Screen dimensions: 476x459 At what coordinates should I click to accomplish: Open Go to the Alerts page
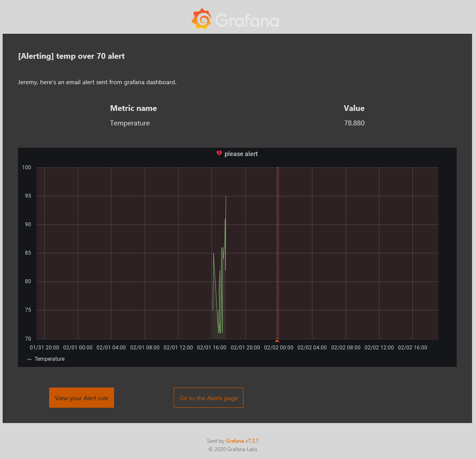pyautogui.click(x=208, y=398)
